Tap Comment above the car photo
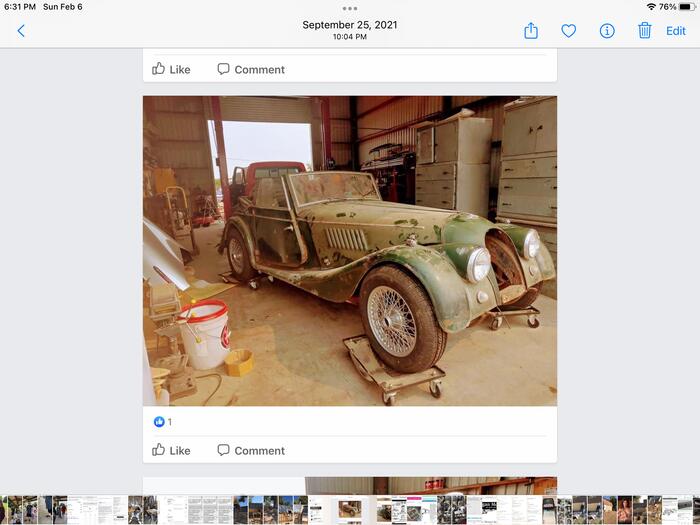This screenshot has height=525, width=700. [251, 69]
